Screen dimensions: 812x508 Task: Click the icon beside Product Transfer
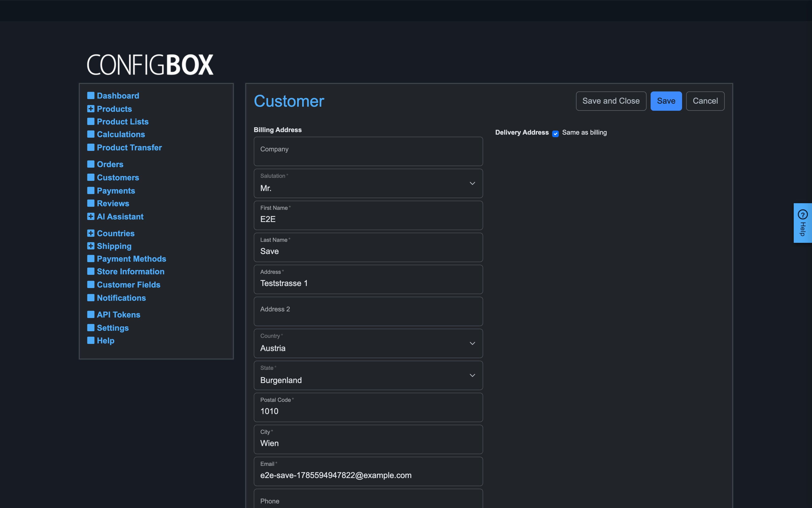coord(91,147)
